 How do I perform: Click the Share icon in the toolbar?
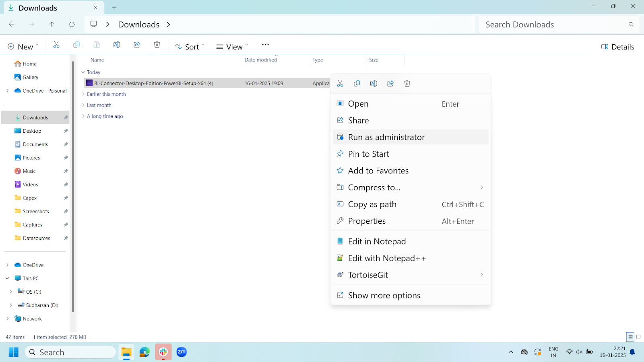click(x=137, y=45)
